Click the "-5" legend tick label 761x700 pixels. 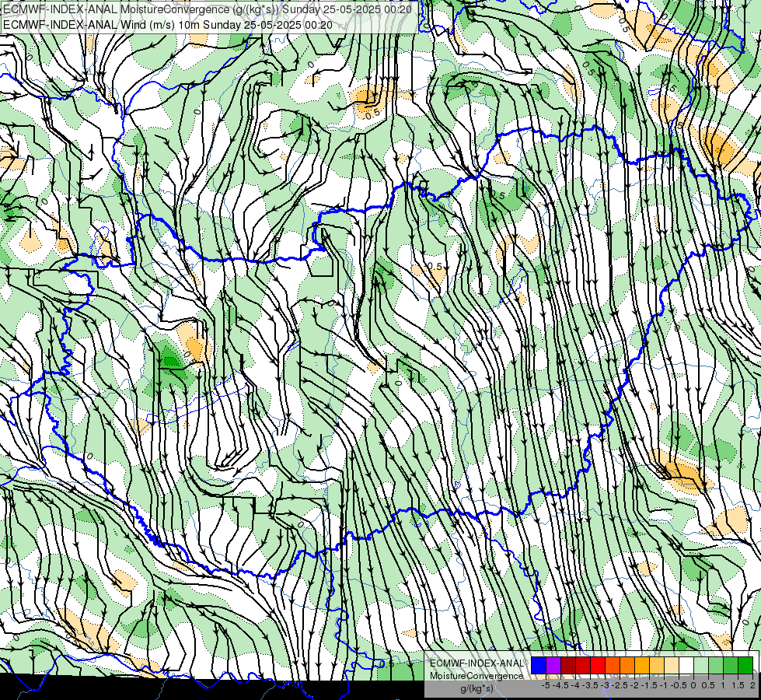point(546,685)
